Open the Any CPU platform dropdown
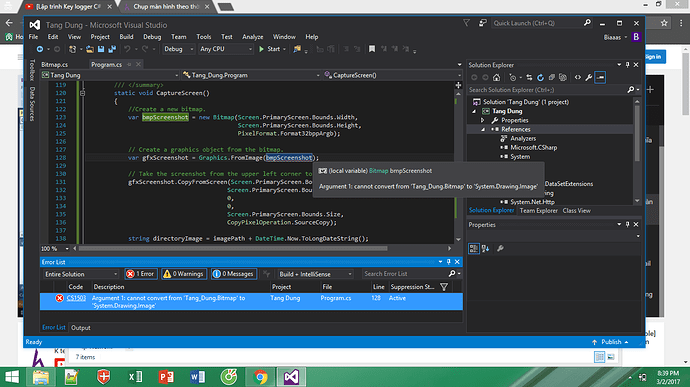 pyautogui.click(x=226, y=49)
